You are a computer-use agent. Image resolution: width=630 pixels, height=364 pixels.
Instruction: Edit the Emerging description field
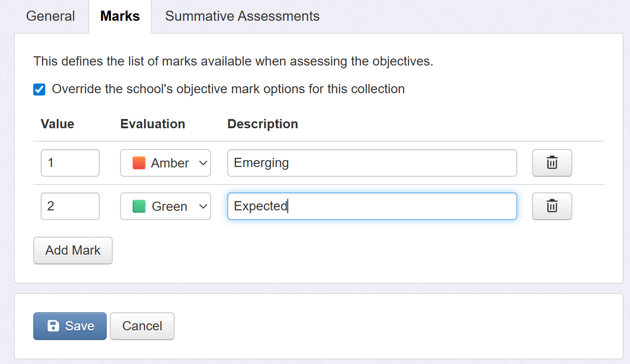pyautogui.click(x=372, y=163)
